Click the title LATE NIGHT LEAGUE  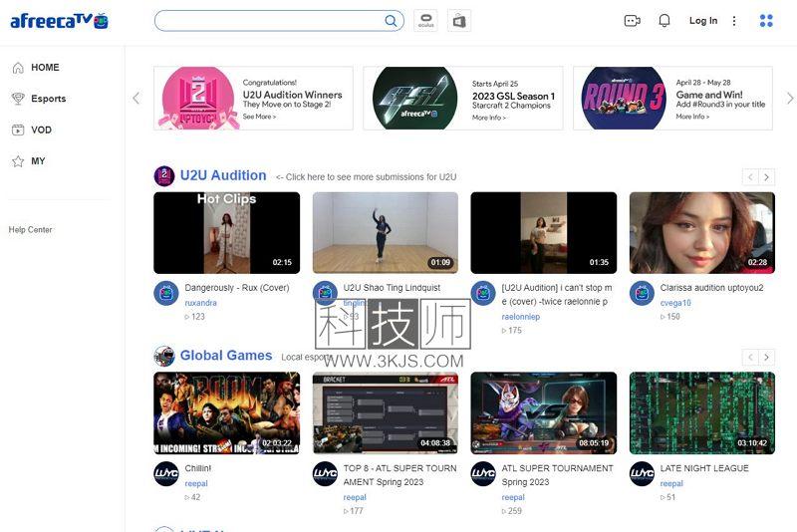click(704, 468)
